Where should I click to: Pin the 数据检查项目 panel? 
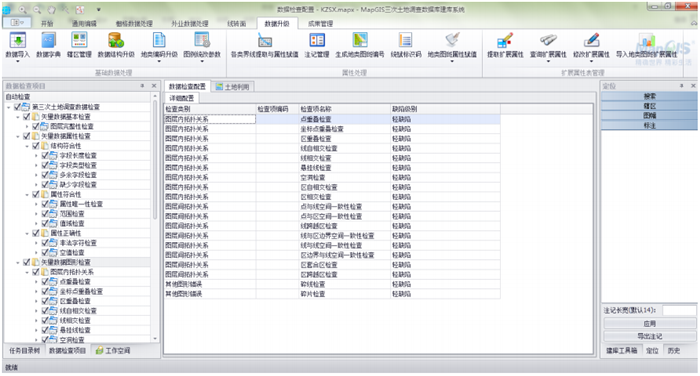(142, 86)
